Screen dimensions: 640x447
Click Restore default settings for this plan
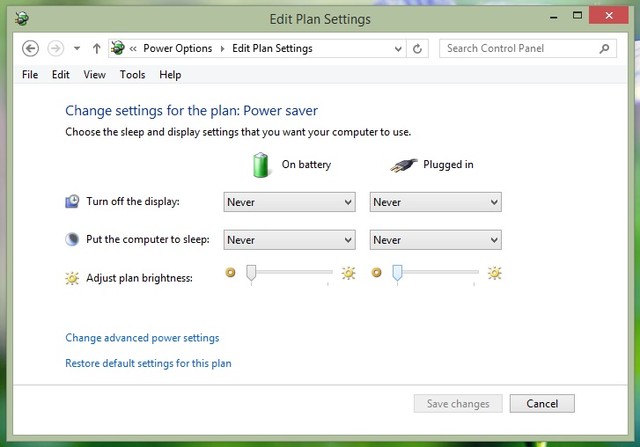[148, 363]
